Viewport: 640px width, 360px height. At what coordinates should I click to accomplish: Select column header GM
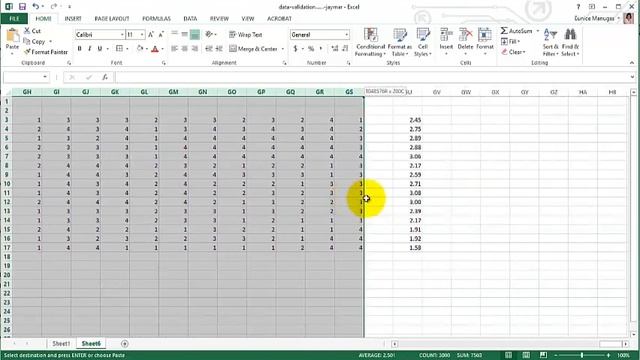click(x=173, y=92)
